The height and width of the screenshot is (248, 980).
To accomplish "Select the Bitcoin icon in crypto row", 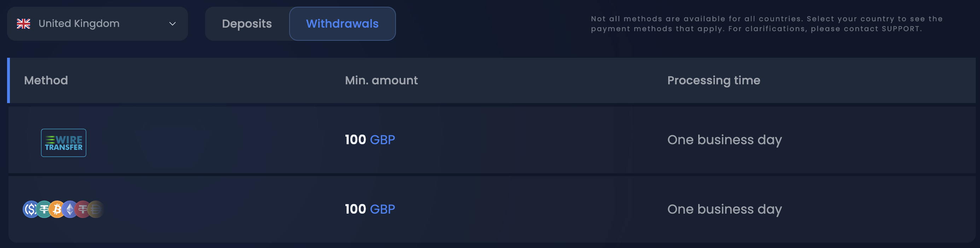I will pos(56,209).
